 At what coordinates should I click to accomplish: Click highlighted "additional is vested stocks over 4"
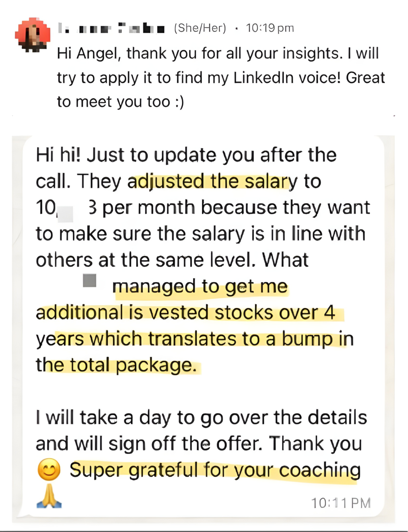coord(186,313)
